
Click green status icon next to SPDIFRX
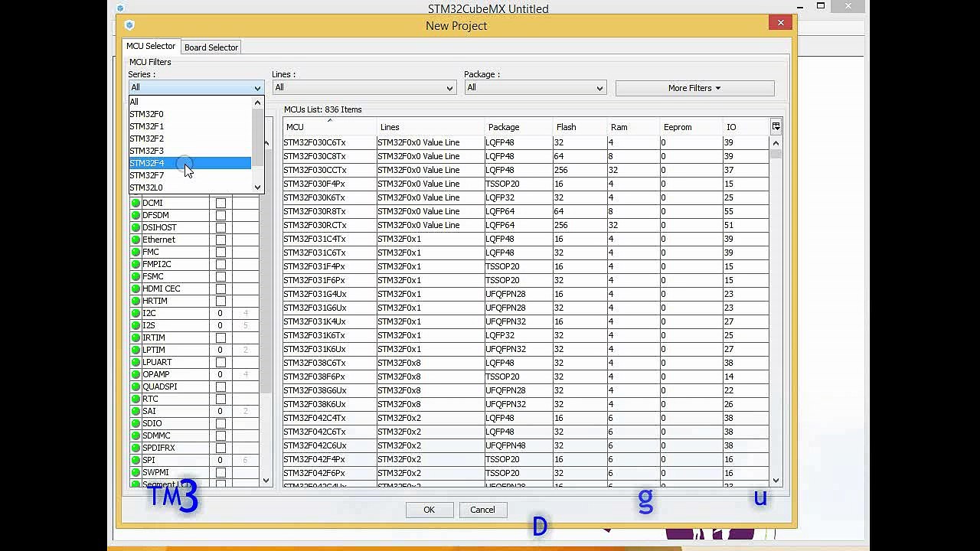[136, 448]
